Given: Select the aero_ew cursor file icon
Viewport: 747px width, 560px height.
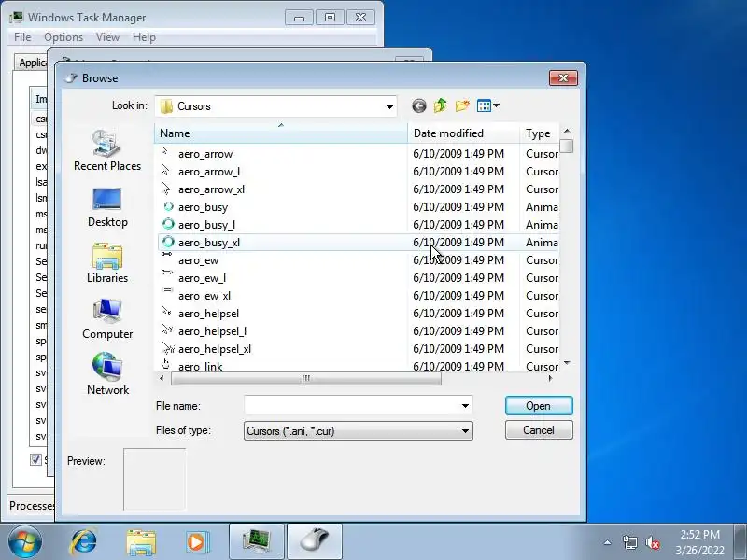Looking at the screenshot, I should coord(167,255).
